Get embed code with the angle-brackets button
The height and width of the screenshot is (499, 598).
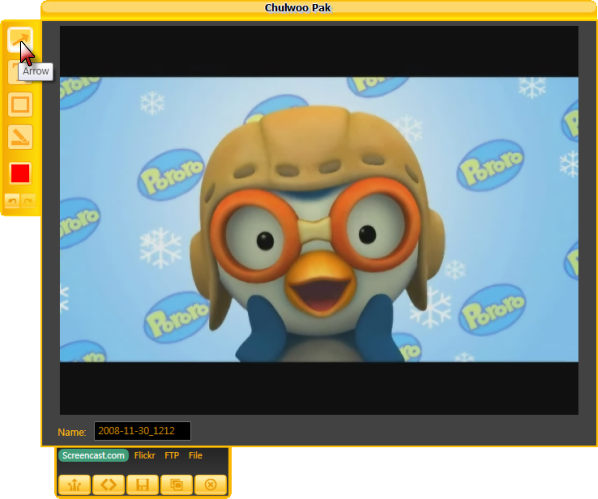tap(108, 485)
